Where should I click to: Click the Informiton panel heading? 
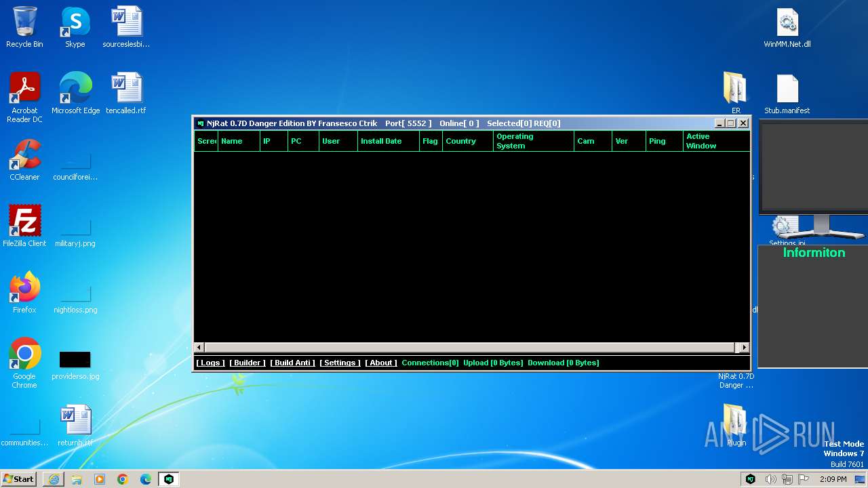click(x=814, y=253)
